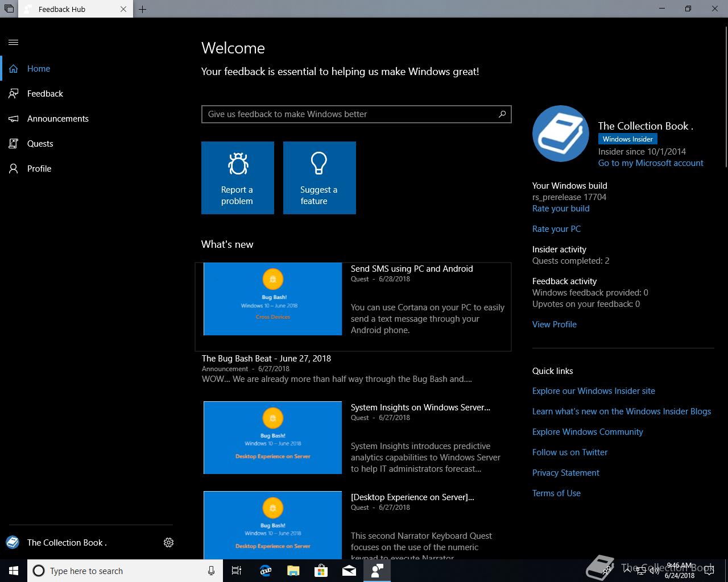
Task: Click the taskbar Type here to search box
Action: (x=124, y=571)
